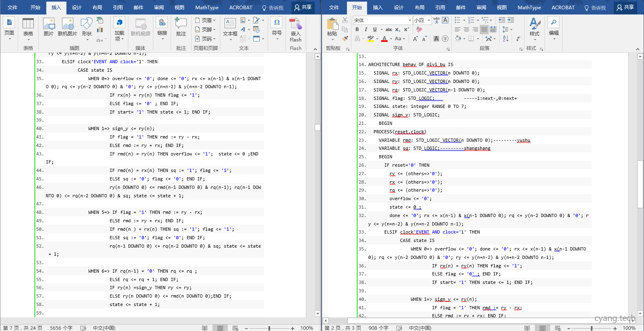644x331 pixels.
Task: Click the left window's vertical scrollbar thumb
Action: point(318,127)
